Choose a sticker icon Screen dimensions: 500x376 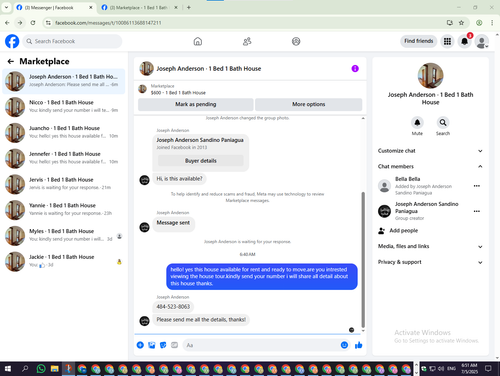tap(163, 345)
